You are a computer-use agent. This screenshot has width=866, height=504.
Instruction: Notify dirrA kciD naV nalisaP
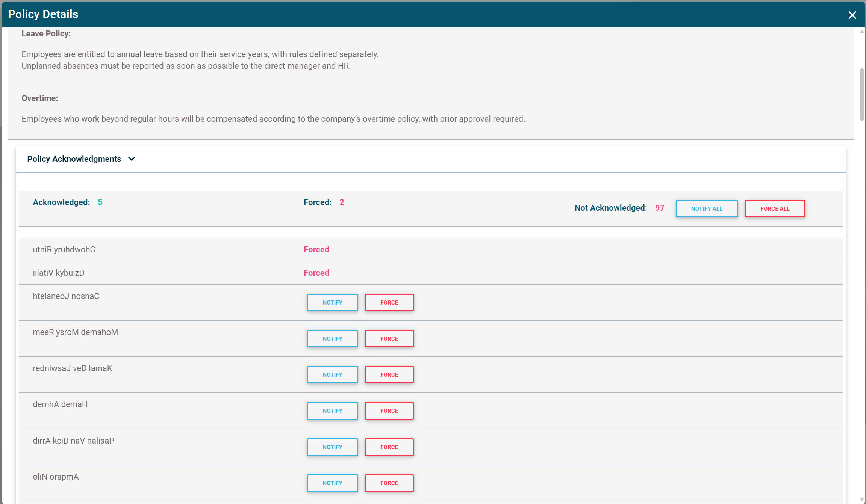click(332, 447)
